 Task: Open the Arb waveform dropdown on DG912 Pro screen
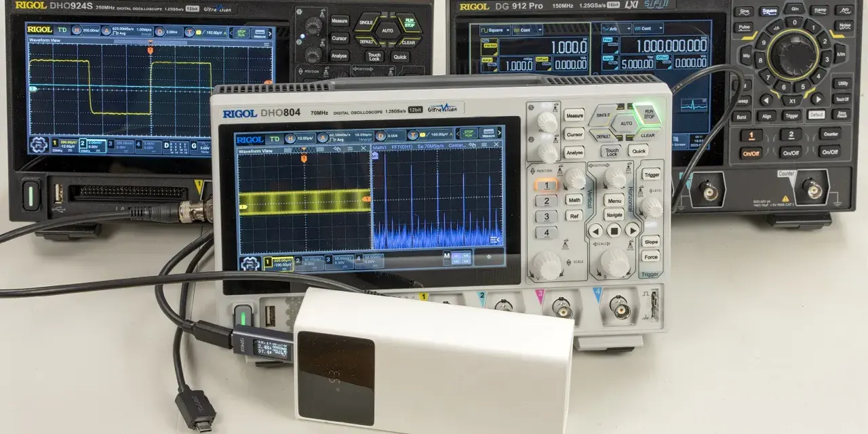tap(616, 28)
